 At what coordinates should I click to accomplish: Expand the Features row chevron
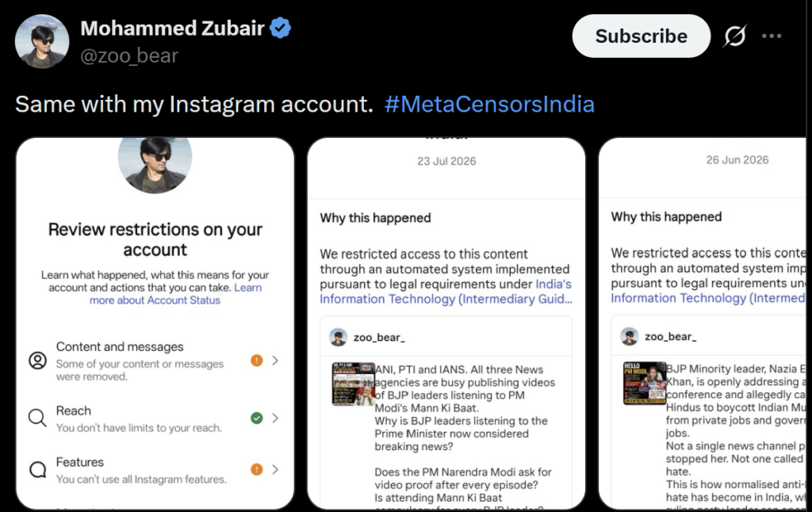tap(275, 469)
